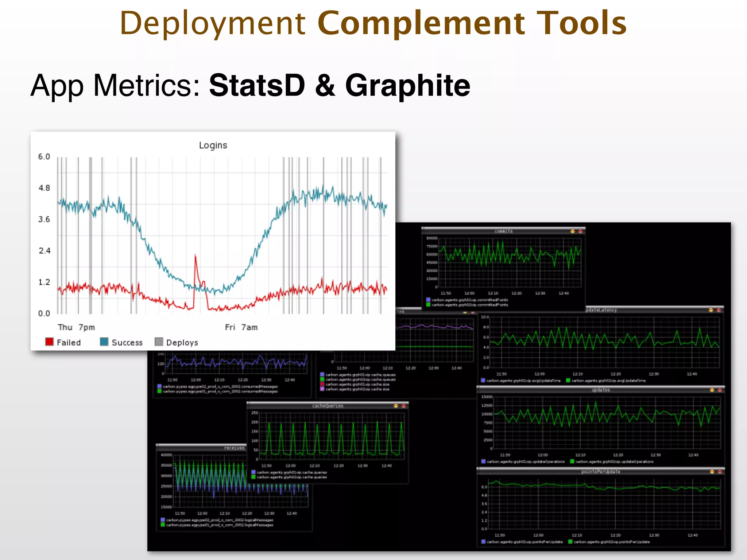Image resolution: width=747 pixels, height=560 pixels.
Task: Click the blue grph01vip.cache.queries legend swatch
Action: tap(253, 472)
